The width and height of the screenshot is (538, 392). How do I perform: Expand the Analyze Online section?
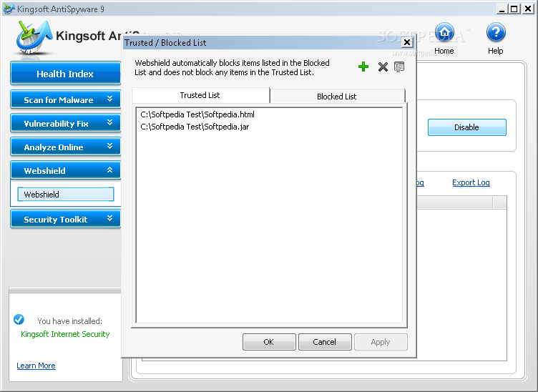65,147
